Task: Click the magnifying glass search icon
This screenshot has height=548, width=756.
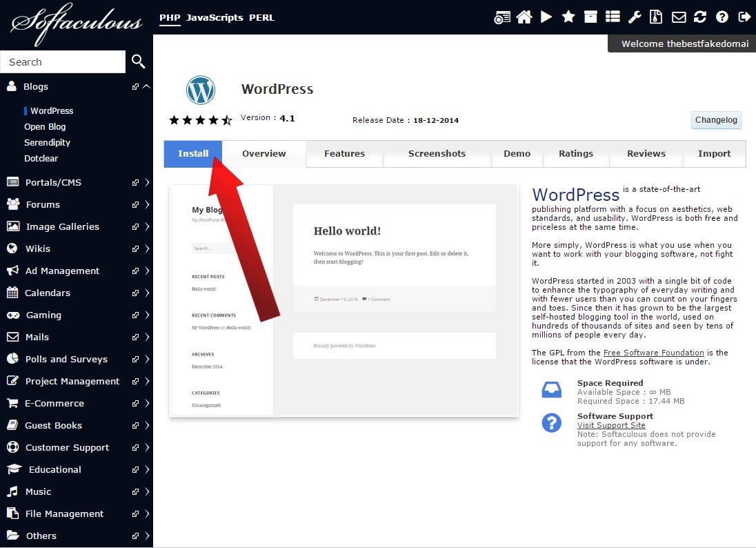Action: coord(139,62)
